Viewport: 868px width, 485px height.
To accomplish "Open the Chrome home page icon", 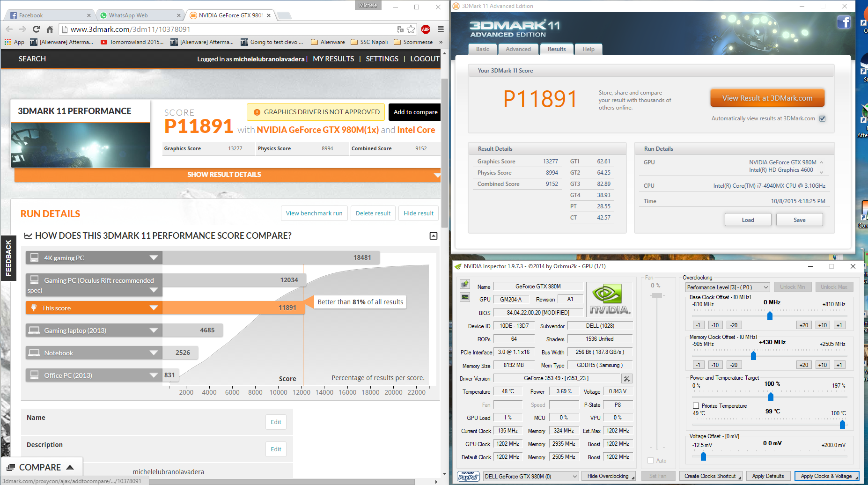I will 50,29.
